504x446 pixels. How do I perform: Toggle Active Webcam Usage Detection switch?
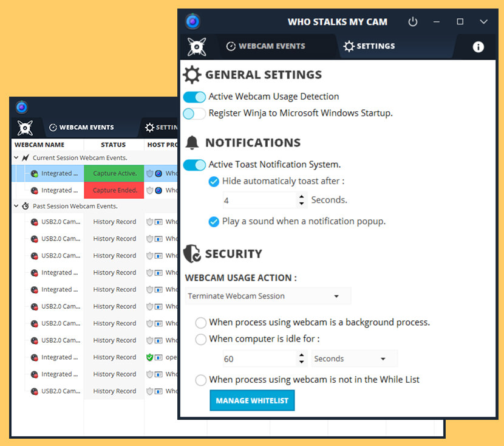click(x=194, y=97)
